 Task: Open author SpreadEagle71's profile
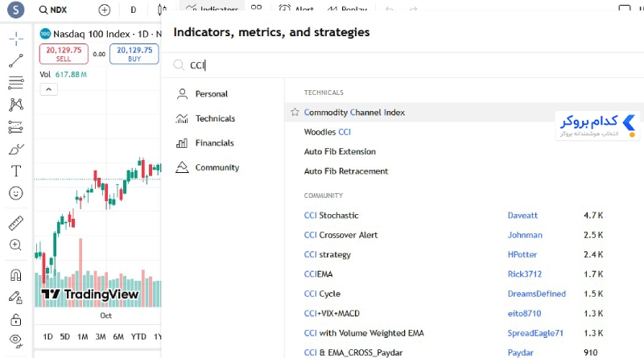(x=535, y=333)
